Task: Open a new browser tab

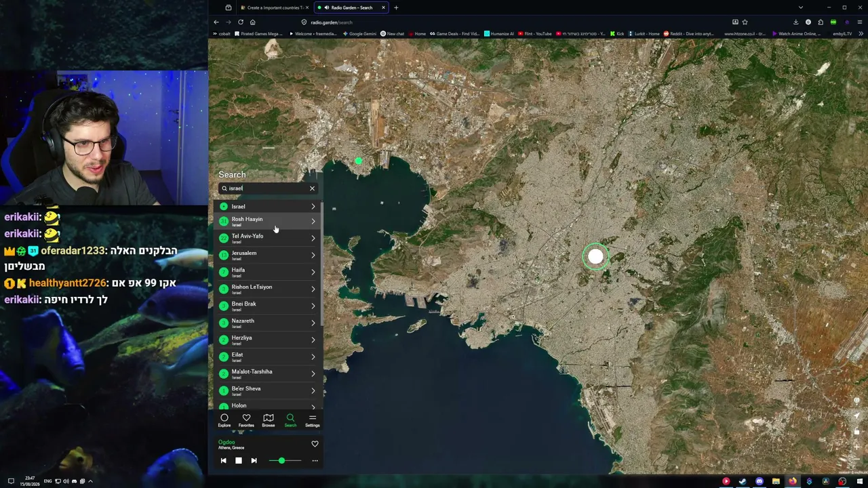Action: pyautogui.click(x=396, y=7)
